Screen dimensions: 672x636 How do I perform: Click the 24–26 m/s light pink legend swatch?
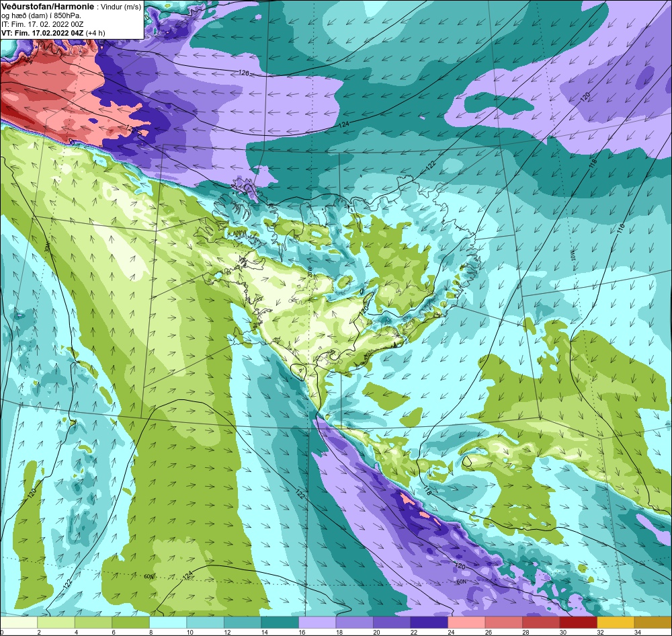466,623
